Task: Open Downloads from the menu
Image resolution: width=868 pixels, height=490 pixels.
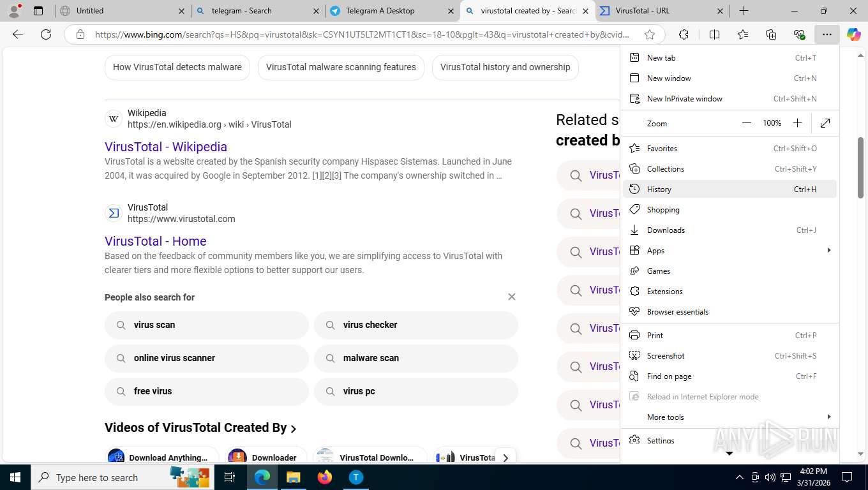Action: 730,230
